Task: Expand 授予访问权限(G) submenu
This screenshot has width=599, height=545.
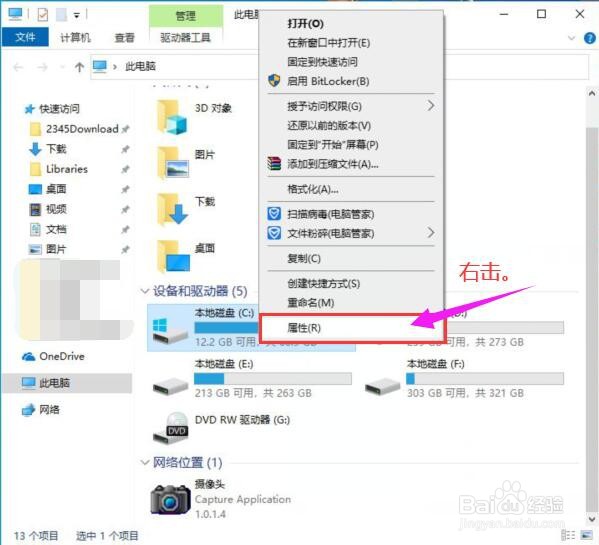Action: click(x=431, y=106)
